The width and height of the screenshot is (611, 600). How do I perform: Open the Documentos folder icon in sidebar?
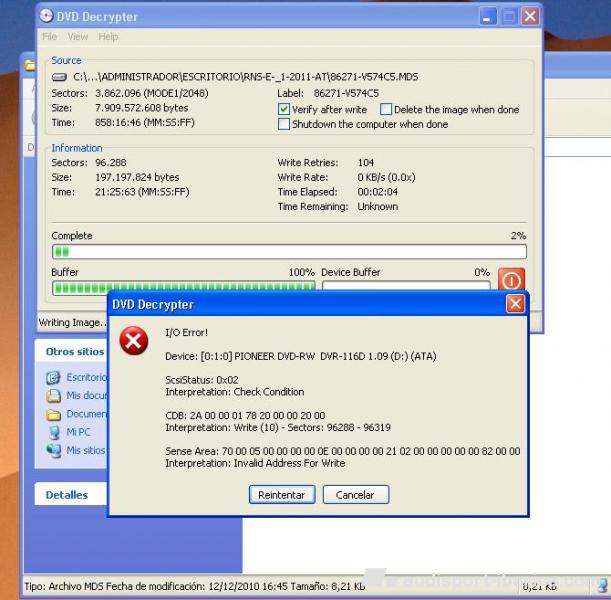[x=53, y=415]
